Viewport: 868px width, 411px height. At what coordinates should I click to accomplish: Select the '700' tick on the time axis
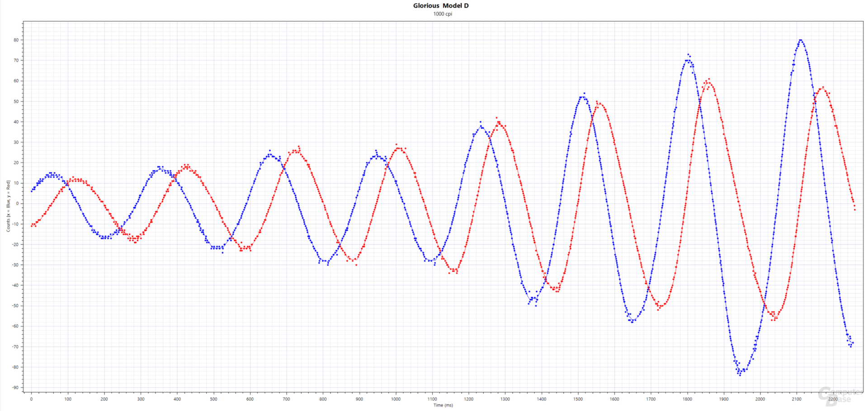coord(286,399)
